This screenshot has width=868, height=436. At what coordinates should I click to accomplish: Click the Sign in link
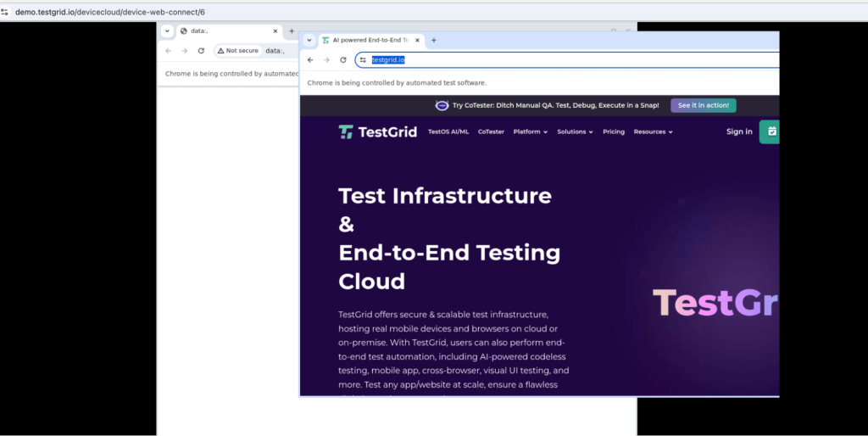click(739, 131)
